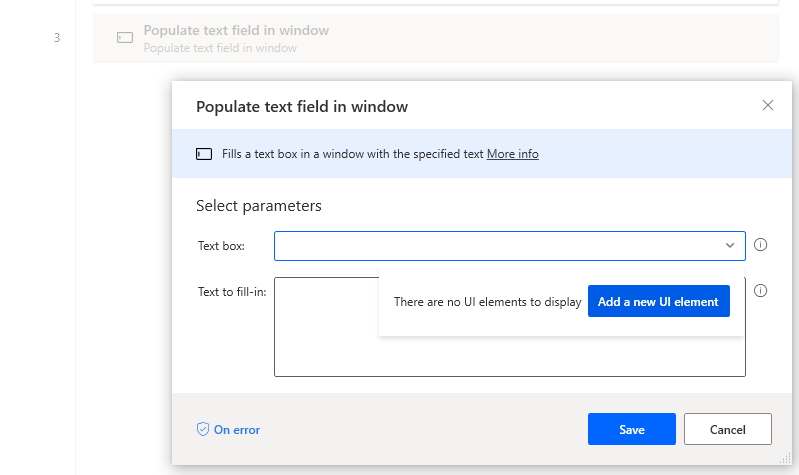The image size is (799, 475).
Task: Add a new UI element
Action: click(658, 301)
